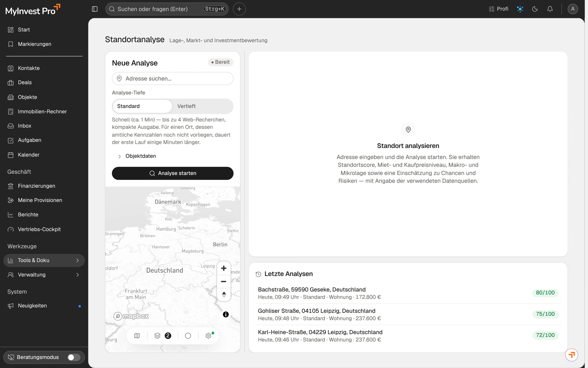The height and width of the screenshot is (368, 588).
Task: Expand the Tools & Doku submenu
Action: pyautogui.click(x=44, y=260)
